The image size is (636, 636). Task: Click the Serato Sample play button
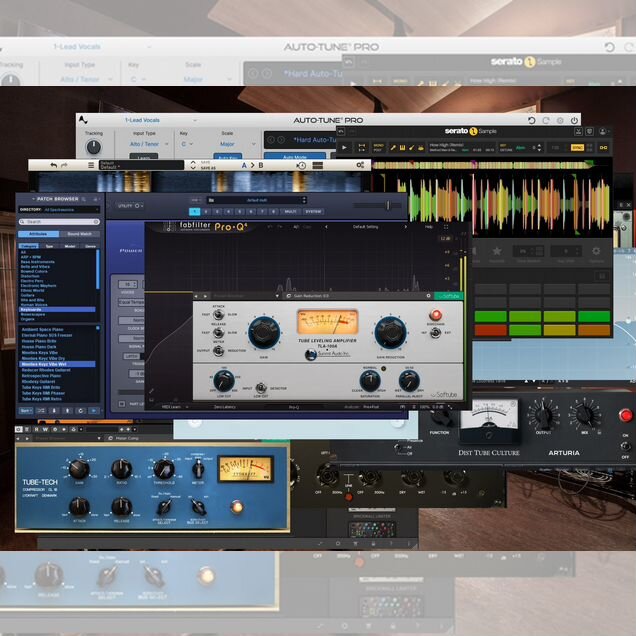coord(344,148)
